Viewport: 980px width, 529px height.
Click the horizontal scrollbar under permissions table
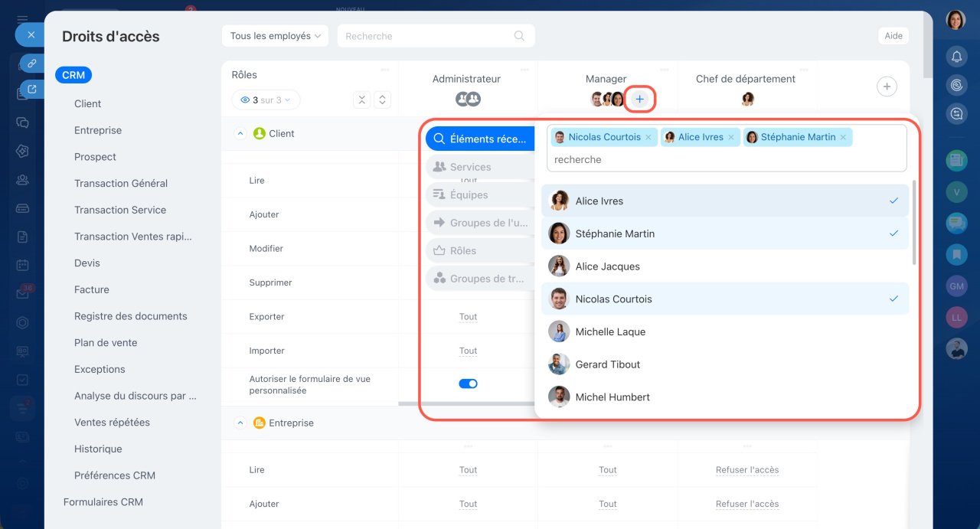pos(465,403)
